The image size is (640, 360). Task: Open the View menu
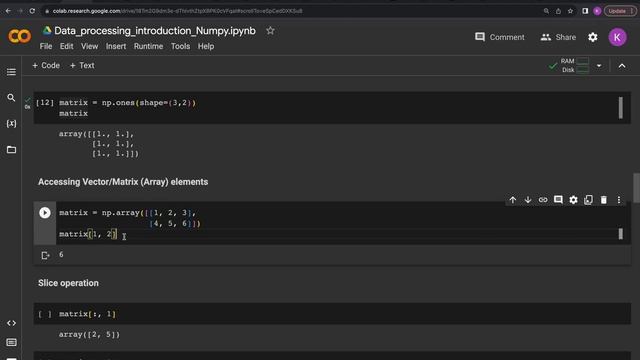pos(89,46)
